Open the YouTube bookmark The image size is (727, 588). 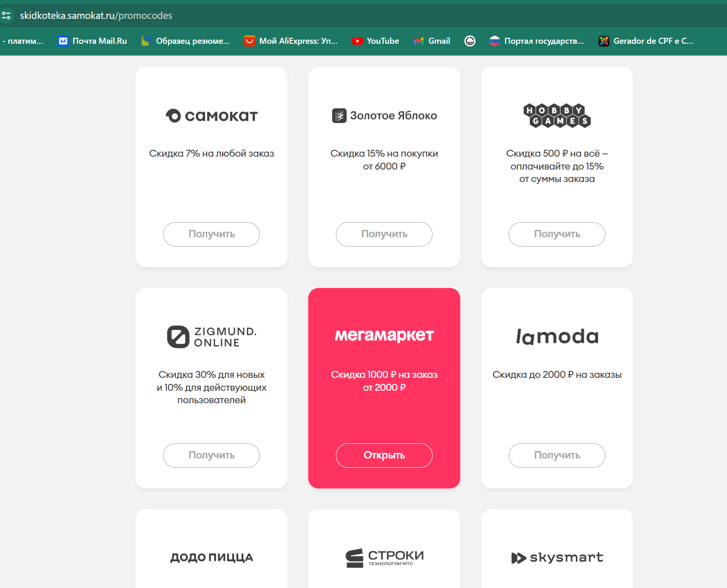pyautogui.click(x=375, y=41)
